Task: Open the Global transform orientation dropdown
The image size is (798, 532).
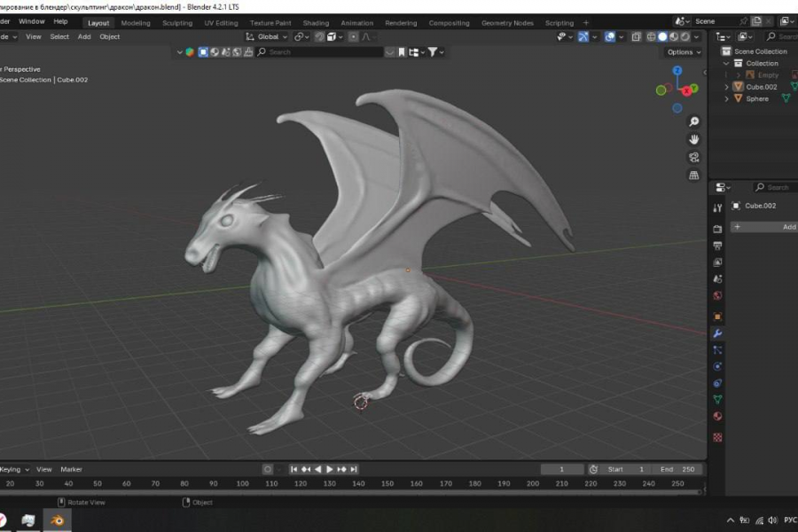Action: click(x=267, y=36)
